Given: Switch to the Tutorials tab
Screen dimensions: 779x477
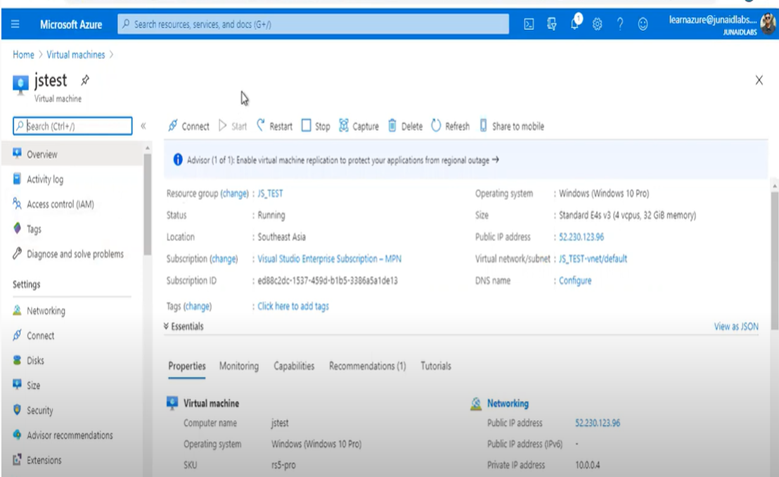Looking at the screenshot, I should 436,366.
